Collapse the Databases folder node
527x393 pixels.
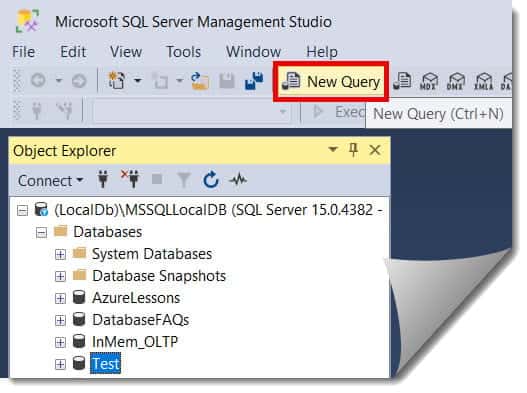[41, 233]
